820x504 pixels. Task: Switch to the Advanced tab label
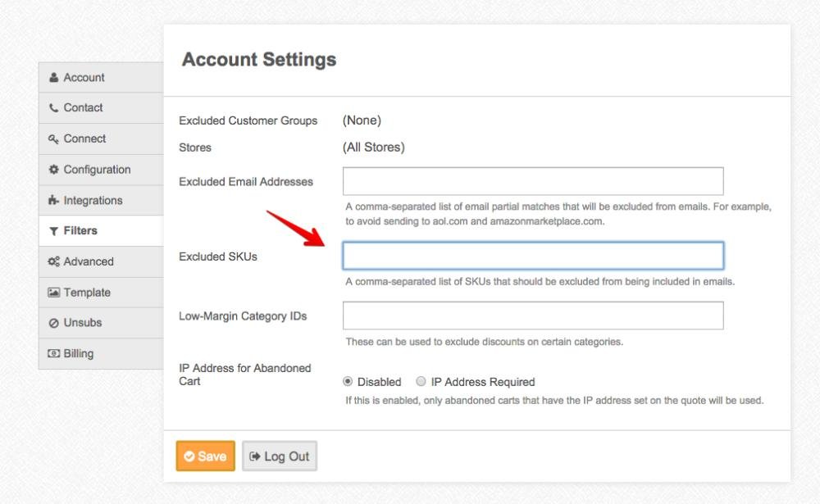pos(89,262)
